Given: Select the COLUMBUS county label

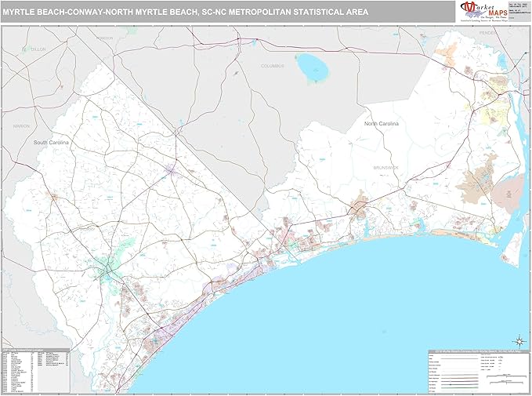Looking at the screenshot, I should pos(271,67).
